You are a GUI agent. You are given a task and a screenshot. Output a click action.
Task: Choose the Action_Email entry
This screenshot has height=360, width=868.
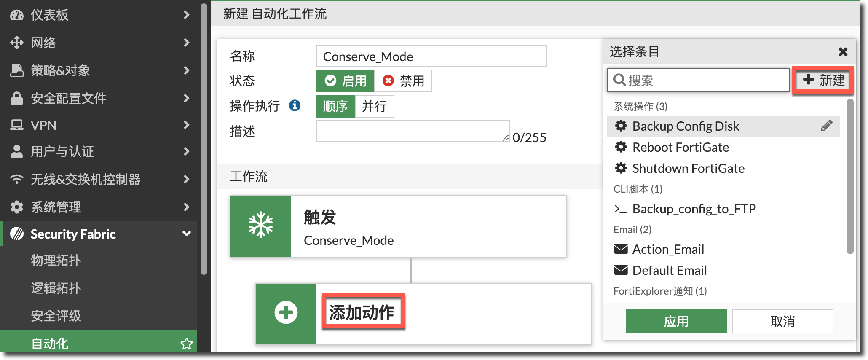[668, 249]
